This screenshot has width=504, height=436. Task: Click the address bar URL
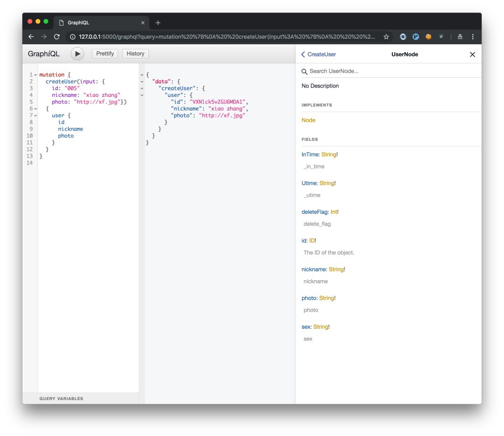coord(227,37)
